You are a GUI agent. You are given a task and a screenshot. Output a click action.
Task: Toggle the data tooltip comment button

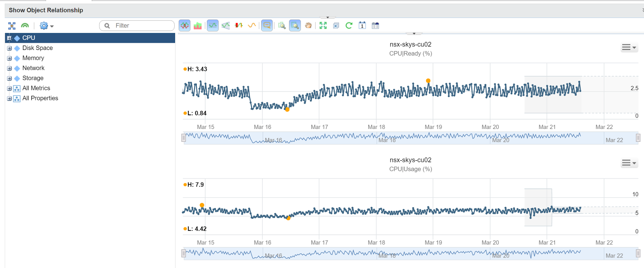click(267, 26)
